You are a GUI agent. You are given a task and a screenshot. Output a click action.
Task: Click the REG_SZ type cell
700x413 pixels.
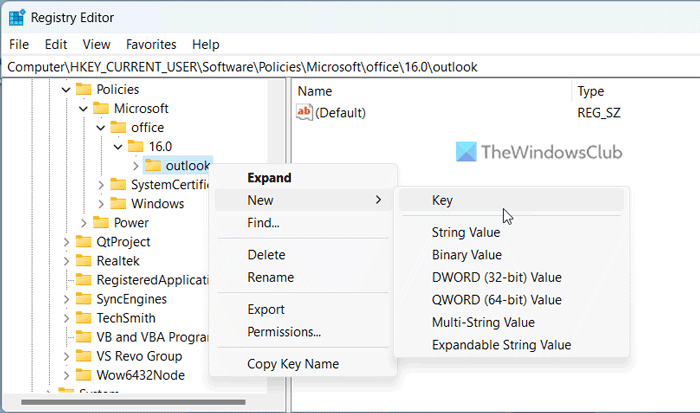tap(599, 113)
